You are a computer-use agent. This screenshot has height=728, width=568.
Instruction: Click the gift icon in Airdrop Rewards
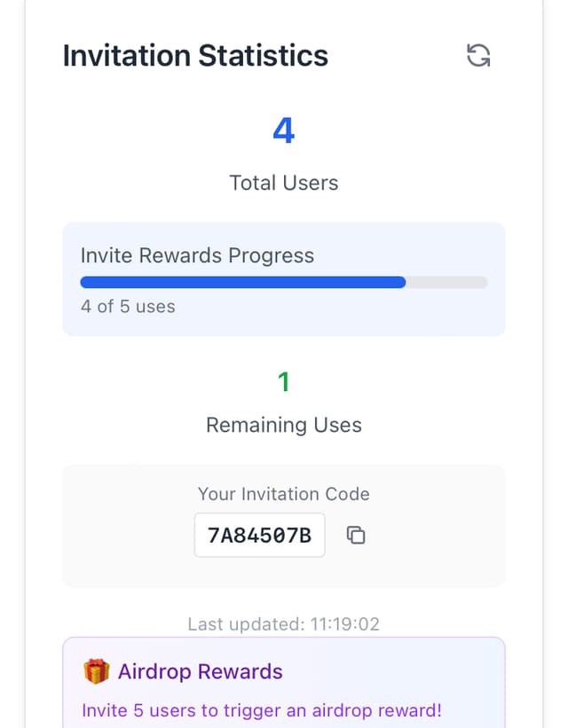point(95,673)
